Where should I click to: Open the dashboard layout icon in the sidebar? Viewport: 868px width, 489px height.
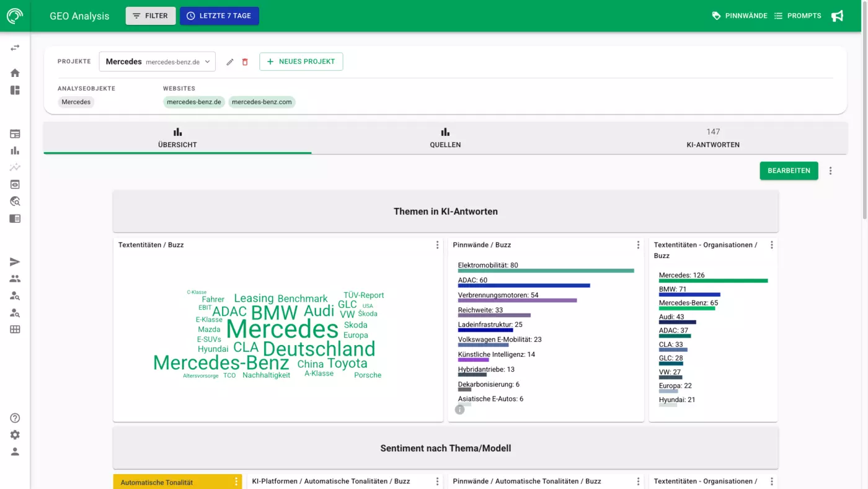15,90
